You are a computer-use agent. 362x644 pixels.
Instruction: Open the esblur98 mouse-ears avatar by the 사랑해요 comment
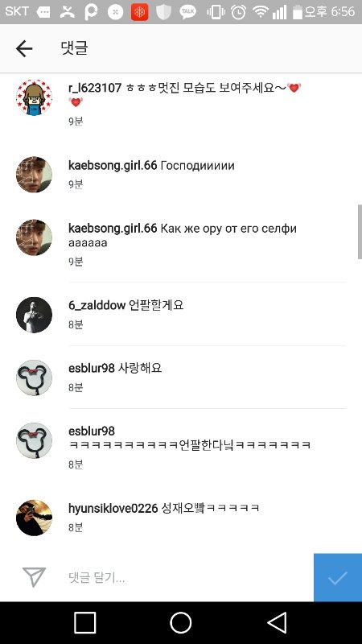click(x=34, y=378)
